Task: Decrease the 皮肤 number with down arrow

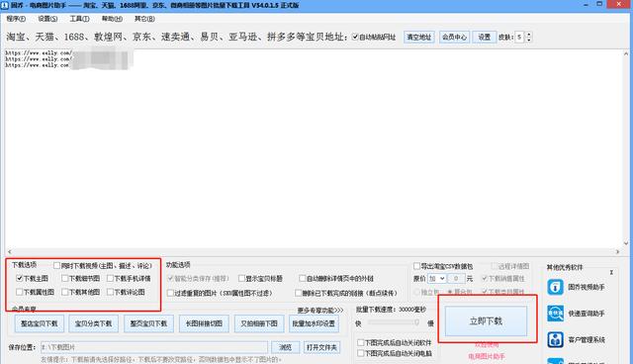Action: click(x=528, y=40)
